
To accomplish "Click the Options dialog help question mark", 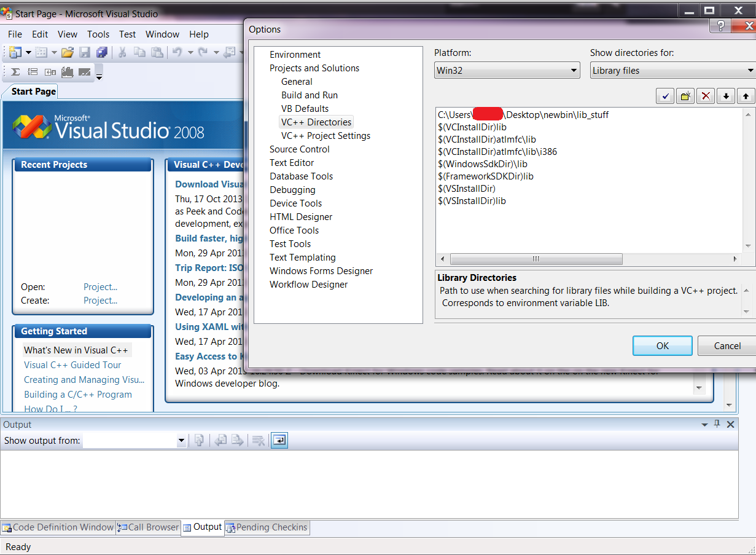I will click(x=720, y=25).
